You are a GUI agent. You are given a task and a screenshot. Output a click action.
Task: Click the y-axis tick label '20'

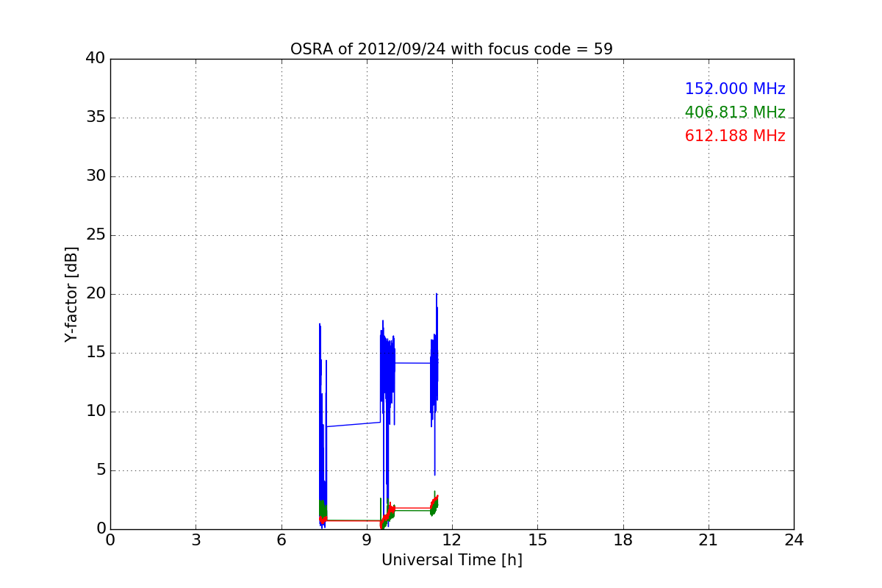tap(96, 294)
